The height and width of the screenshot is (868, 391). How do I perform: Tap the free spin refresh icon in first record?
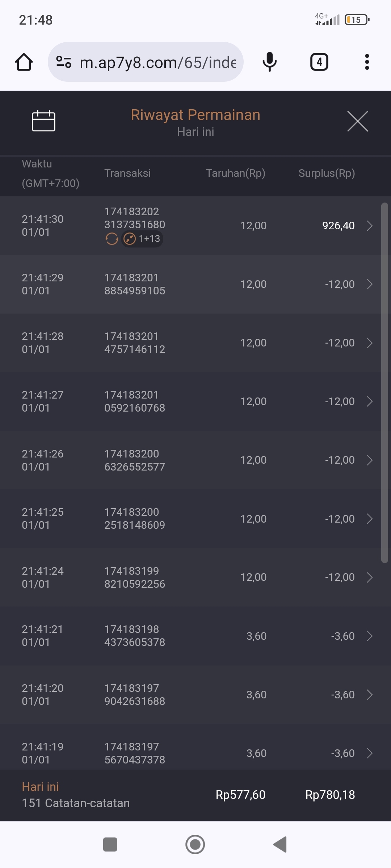(112, 239)
